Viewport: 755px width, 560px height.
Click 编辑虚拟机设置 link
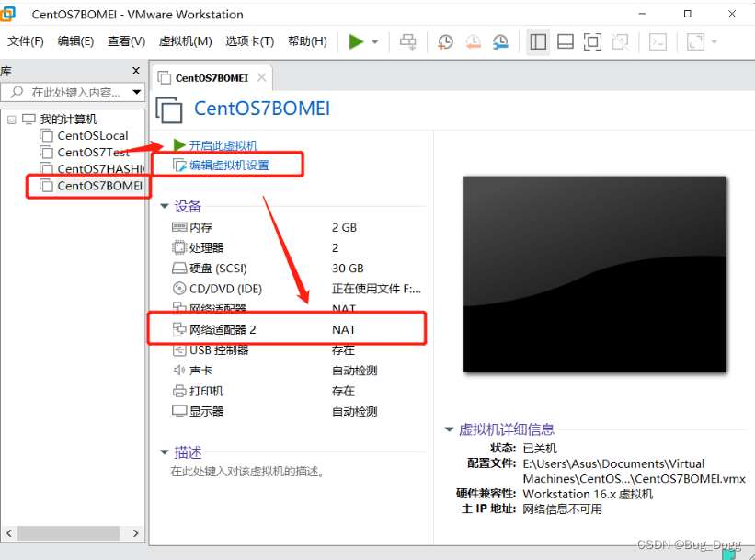coord(229,166)
